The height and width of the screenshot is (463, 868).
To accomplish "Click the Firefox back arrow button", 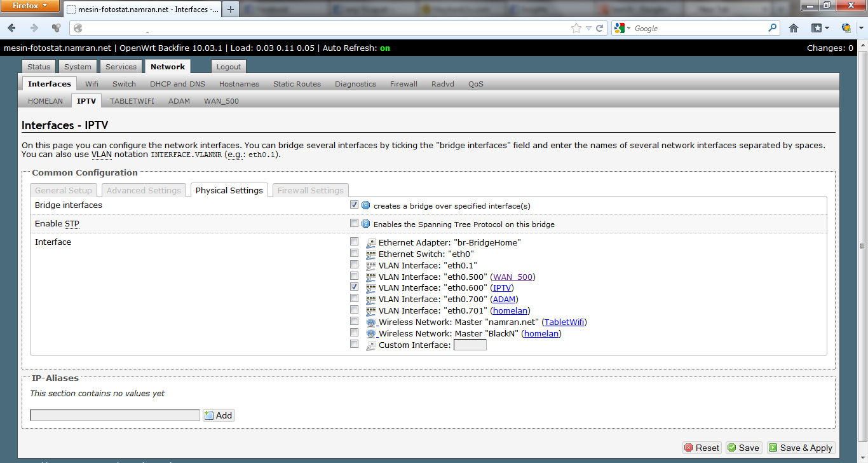I will pyautogui.click(x=12, y=28).
